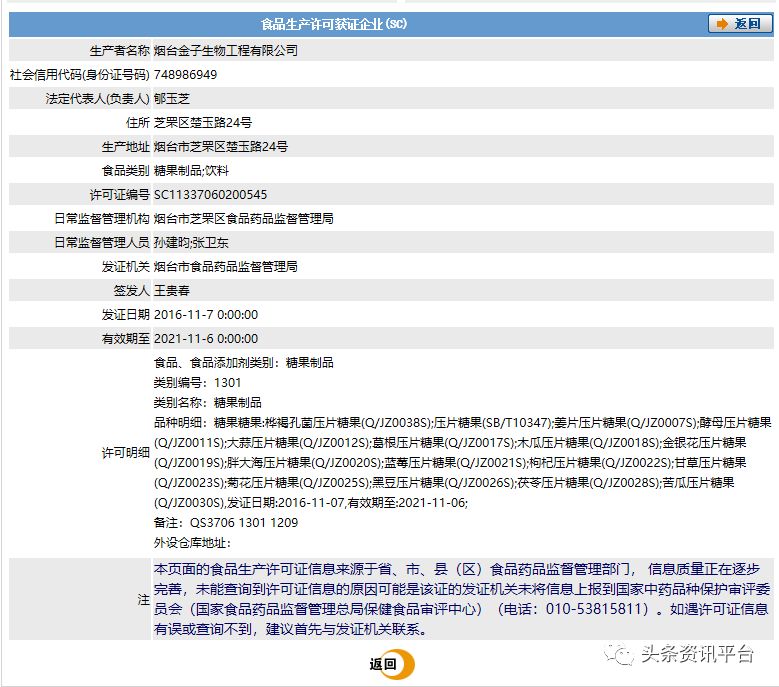
Task: Click the label 签发人
Action: point(131,291)
